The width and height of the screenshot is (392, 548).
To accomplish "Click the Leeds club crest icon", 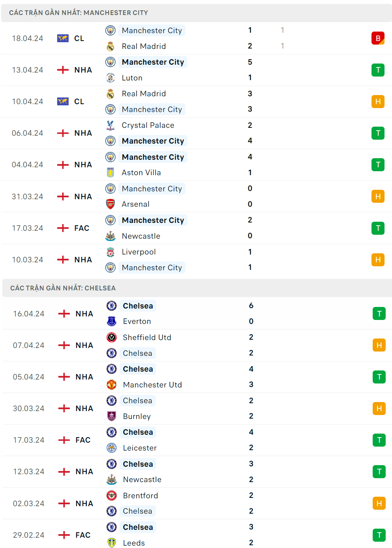I will click(112, 543).
